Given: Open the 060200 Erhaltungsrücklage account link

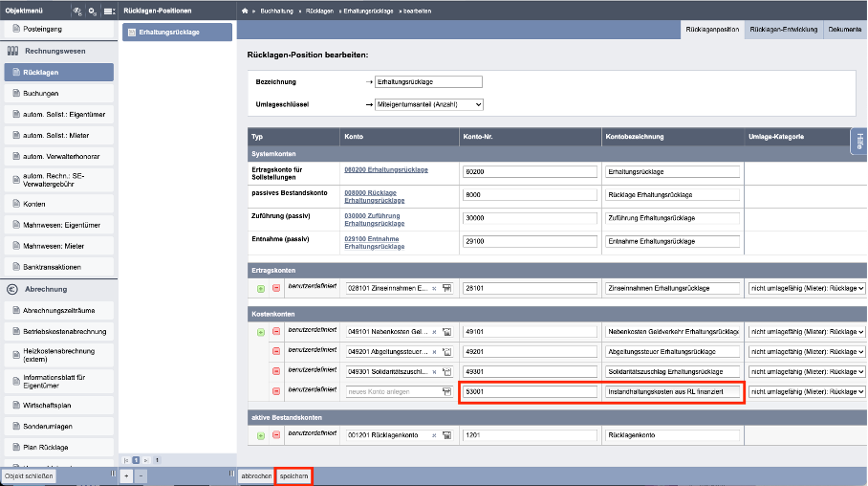Looking at the screenshot, I should click(x=386, y=169).
